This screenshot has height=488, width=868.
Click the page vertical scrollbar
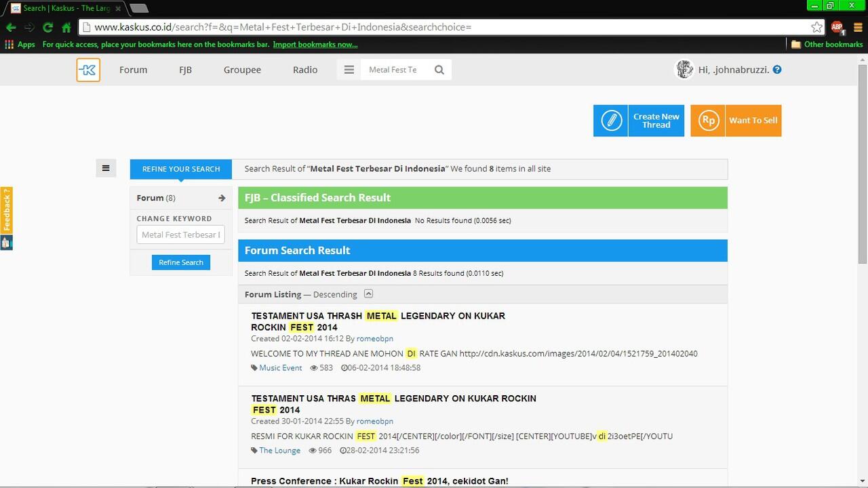863,165
